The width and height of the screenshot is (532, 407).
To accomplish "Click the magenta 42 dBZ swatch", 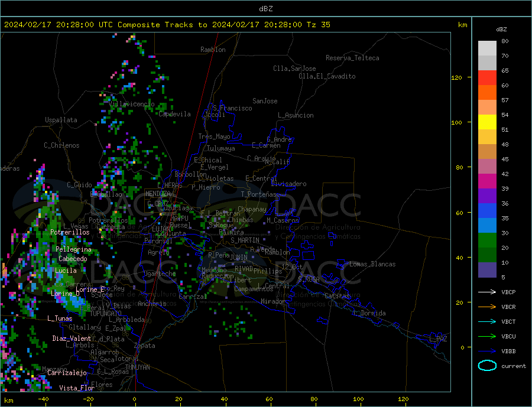I will point(487,181).
